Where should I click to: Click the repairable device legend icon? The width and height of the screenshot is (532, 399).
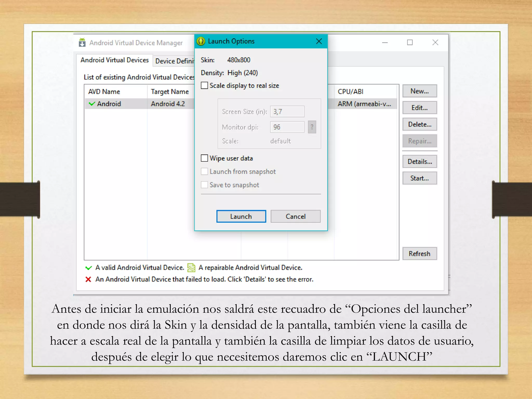[191, 267]
